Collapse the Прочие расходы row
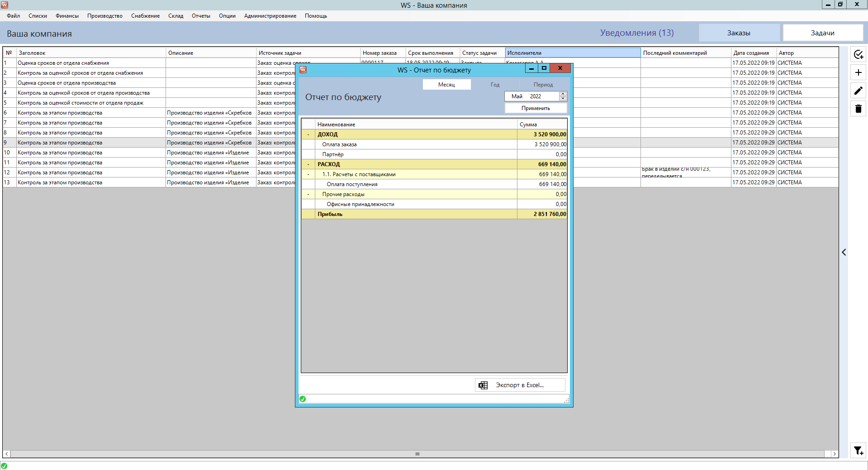868x470 pixels. [x=308, y=194]
